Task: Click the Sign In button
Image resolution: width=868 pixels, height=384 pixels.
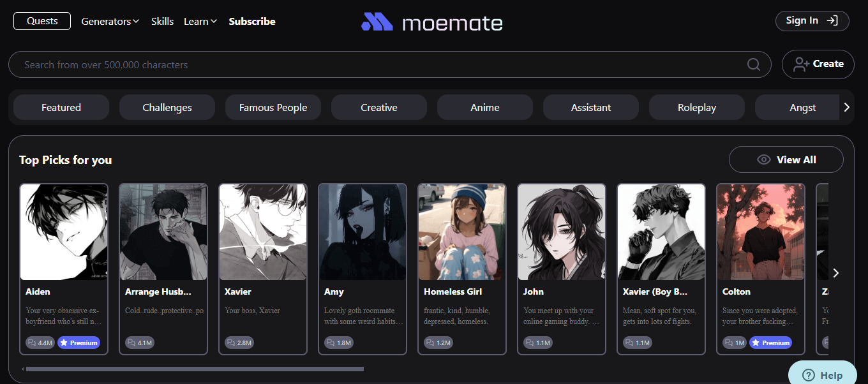Action: [x=812, y=20]
